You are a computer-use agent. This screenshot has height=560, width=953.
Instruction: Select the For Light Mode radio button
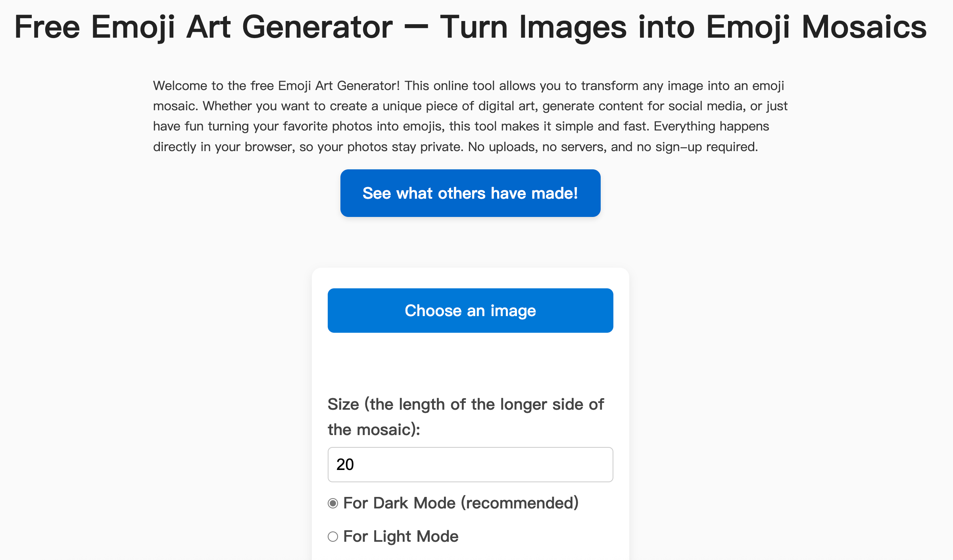click(333, 537)
